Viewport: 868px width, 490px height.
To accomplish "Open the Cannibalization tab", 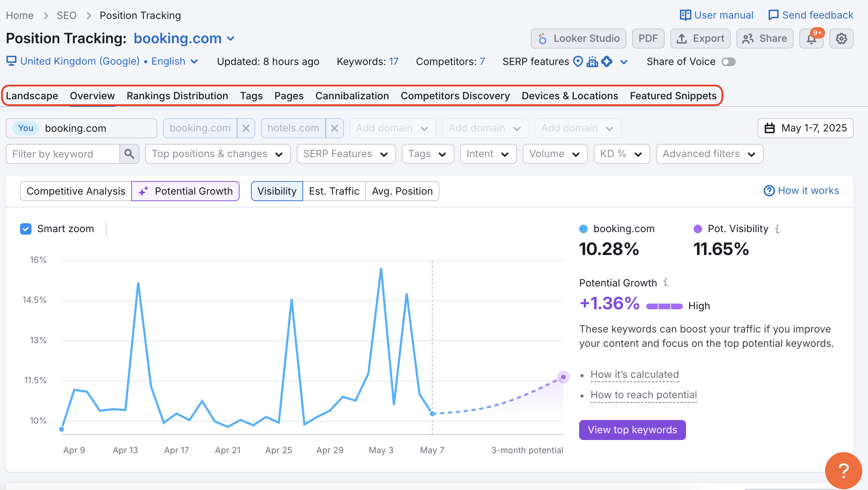I will [352, 95].
